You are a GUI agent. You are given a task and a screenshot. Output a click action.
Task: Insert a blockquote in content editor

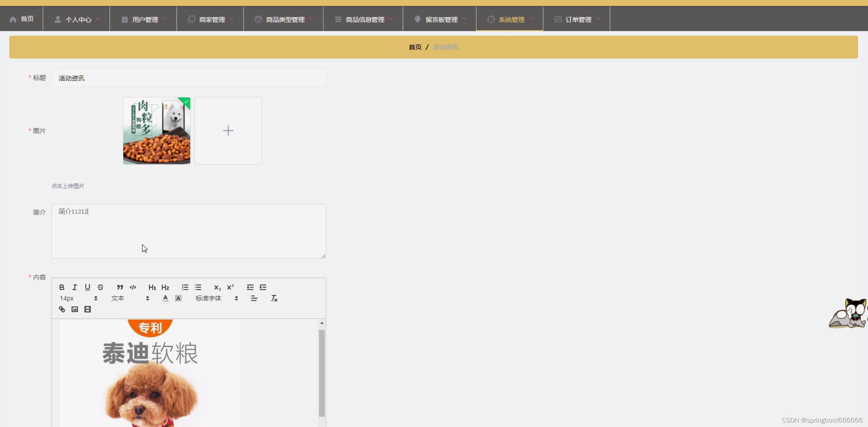[x=120, y=287]
